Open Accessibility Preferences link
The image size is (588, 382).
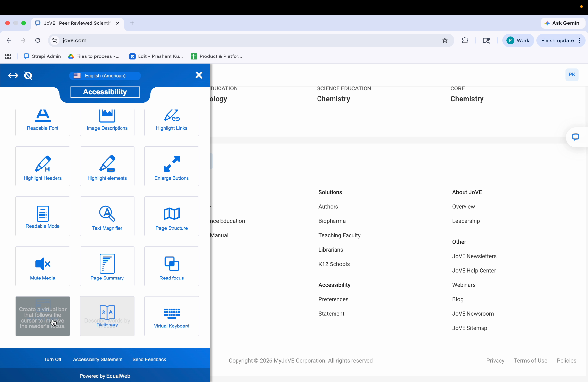pos(333,299)
